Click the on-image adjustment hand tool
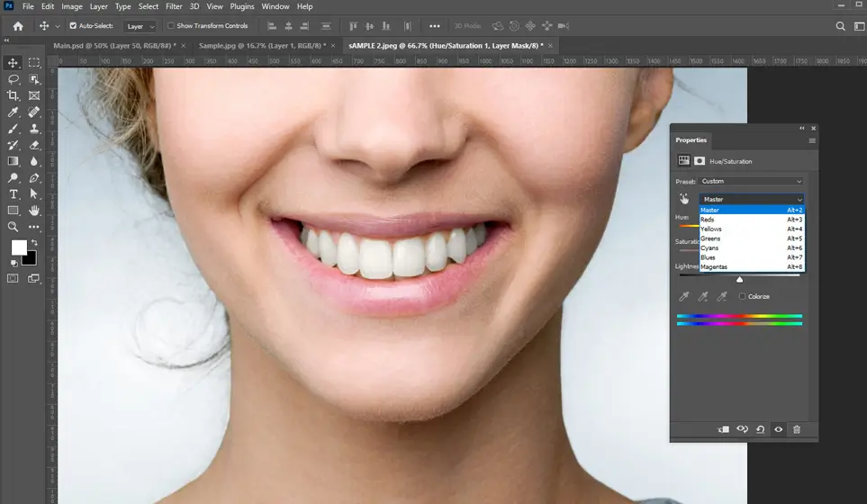This screenshot has width=867, height=504. (684, 199)
